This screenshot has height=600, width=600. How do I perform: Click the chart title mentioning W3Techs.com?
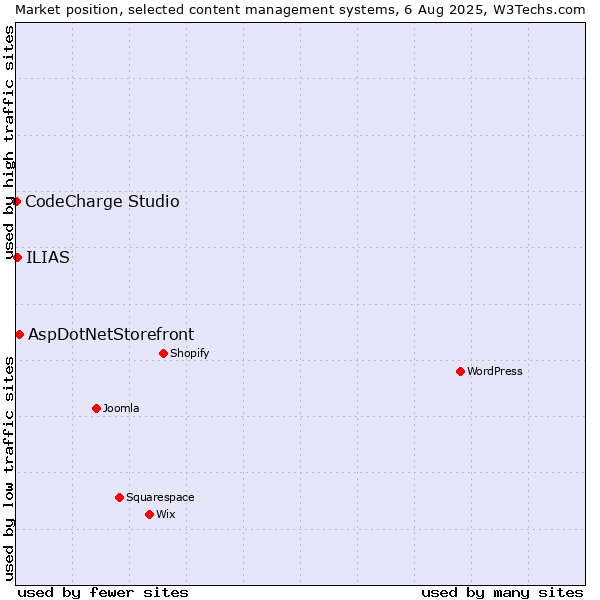[x=300, y=10]
